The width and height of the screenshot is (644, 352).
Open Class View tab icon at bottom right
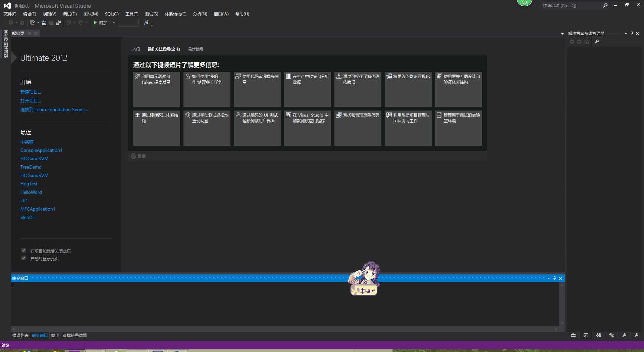[611, 335]
